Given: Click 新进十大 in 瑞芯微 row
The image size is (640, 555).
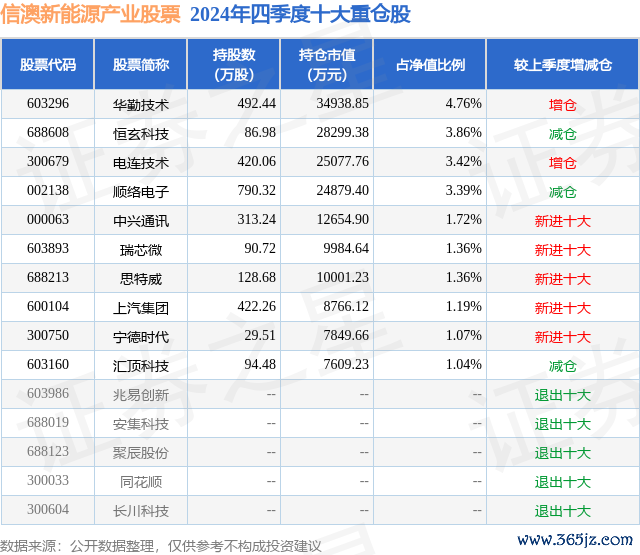Looking at the screenshot, I should pos(563,250).
